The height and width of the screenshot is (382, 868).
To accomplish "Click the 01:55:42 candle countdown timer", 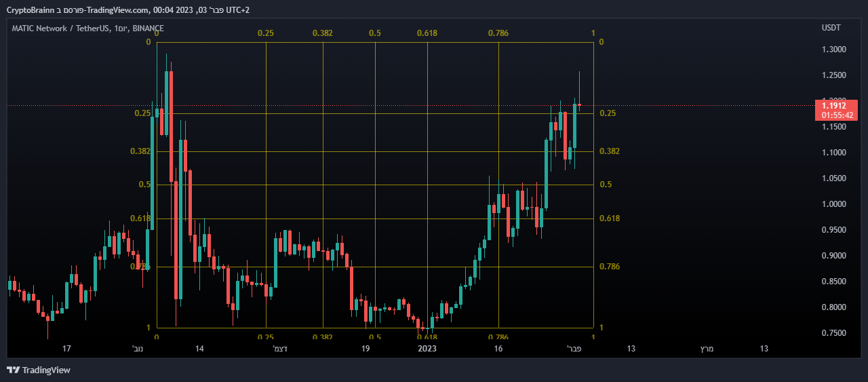I will coord(836,115).
